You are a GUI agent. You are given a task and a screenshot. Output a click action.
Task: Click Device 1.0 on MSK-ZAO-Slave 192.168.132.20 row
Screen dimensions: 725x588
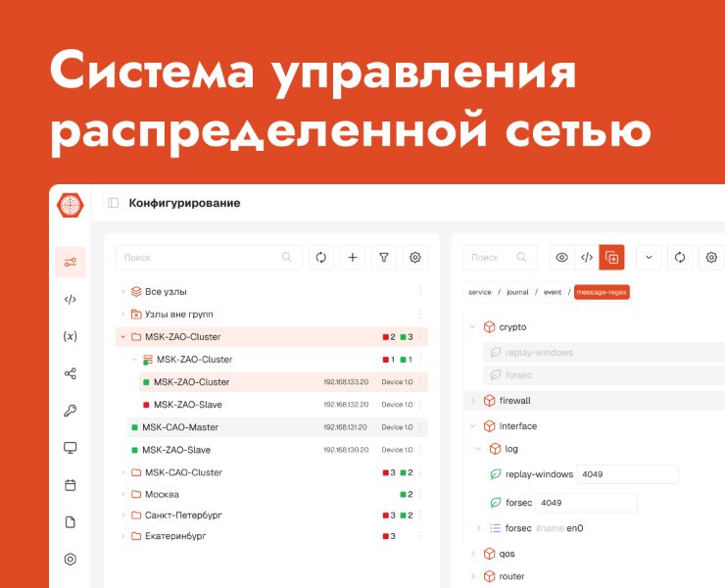397,405
